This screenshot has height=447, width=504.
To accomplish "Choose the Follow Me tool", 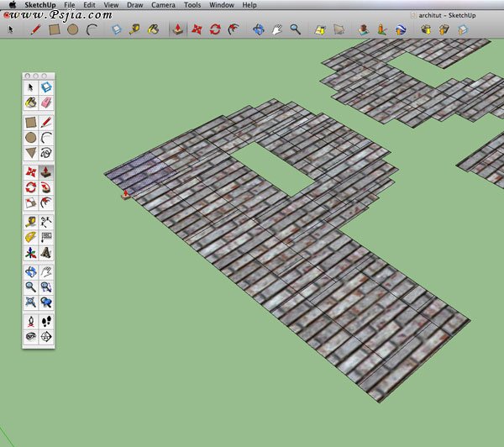I will [46, 187].
